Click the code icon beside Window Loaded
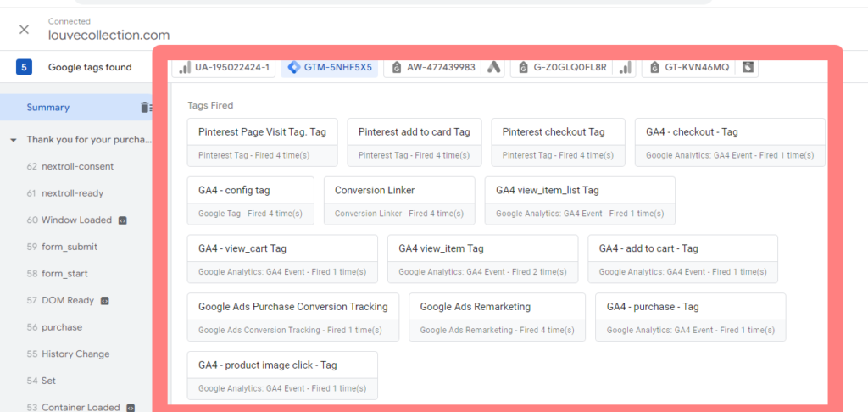868x412 pixels. click(123, 220)
